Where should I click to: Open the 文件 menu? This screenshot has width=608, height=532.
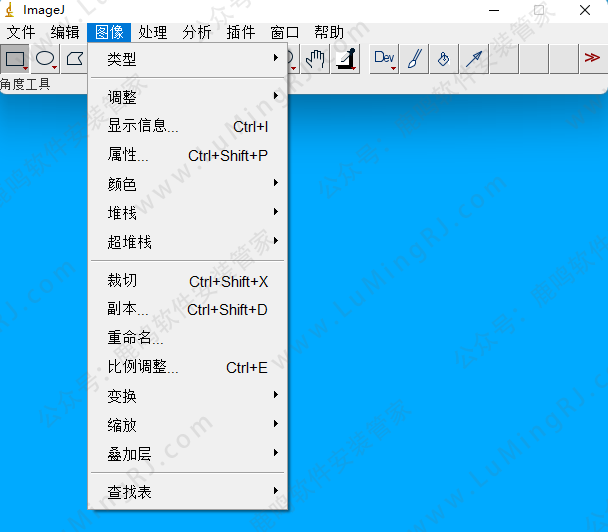(x=21, y=32)
